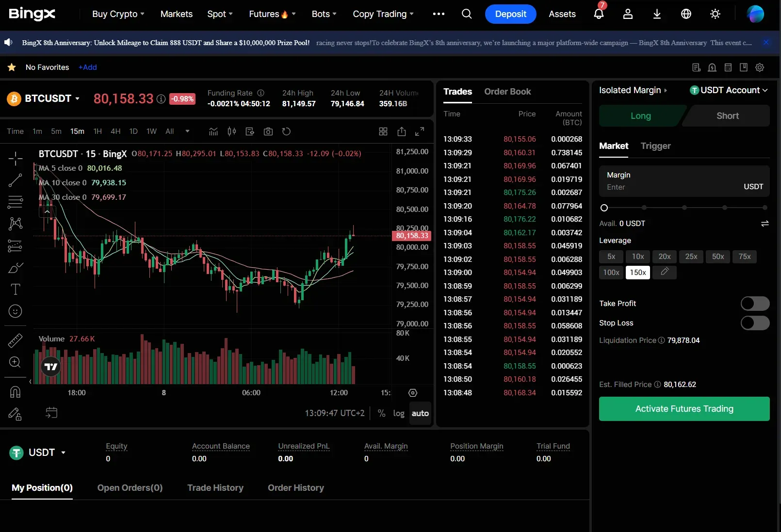
Task: Share the chart using share icon
Action: 402,131
